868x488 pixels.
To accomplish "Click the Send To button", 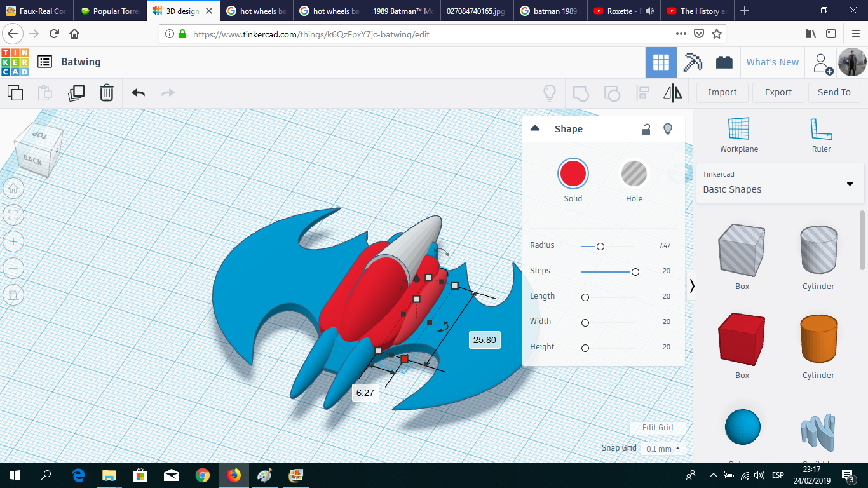I will (x=834, y=93).
